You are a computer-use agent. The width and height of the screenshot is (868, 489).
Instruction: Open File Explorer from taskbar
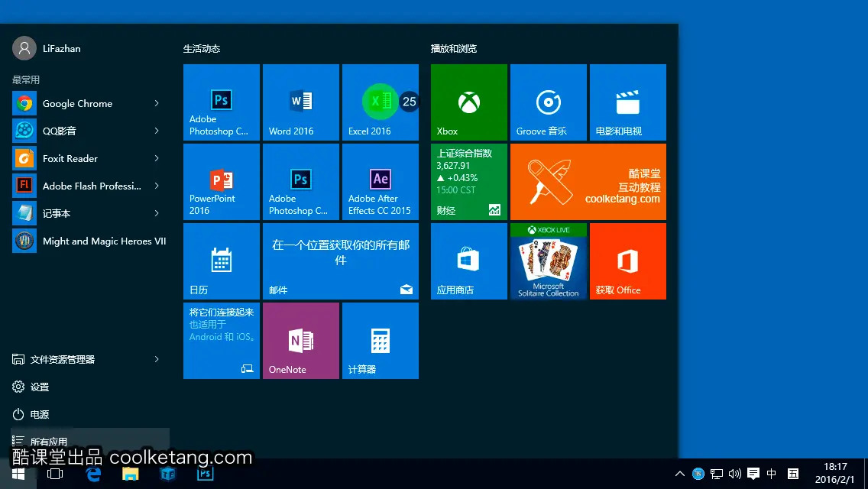coord(130,474)
